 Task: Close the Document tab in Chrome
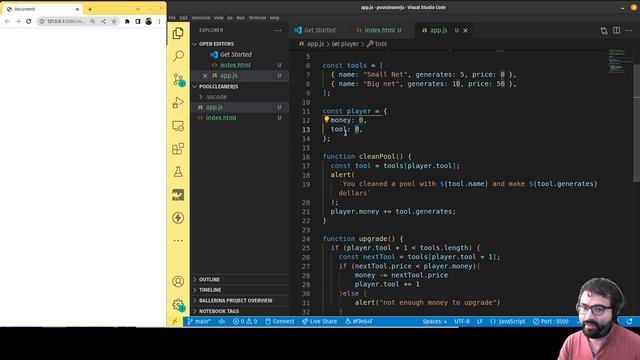(x=77, y=9)
